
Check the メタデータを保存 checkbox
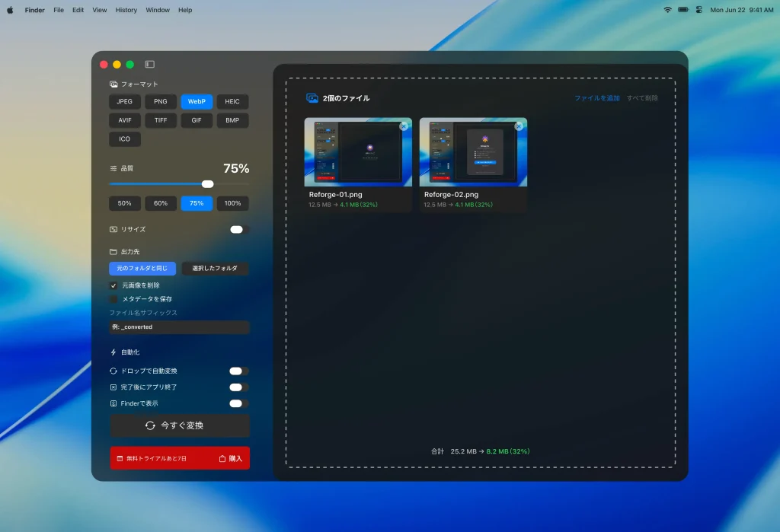coord(113,299)
